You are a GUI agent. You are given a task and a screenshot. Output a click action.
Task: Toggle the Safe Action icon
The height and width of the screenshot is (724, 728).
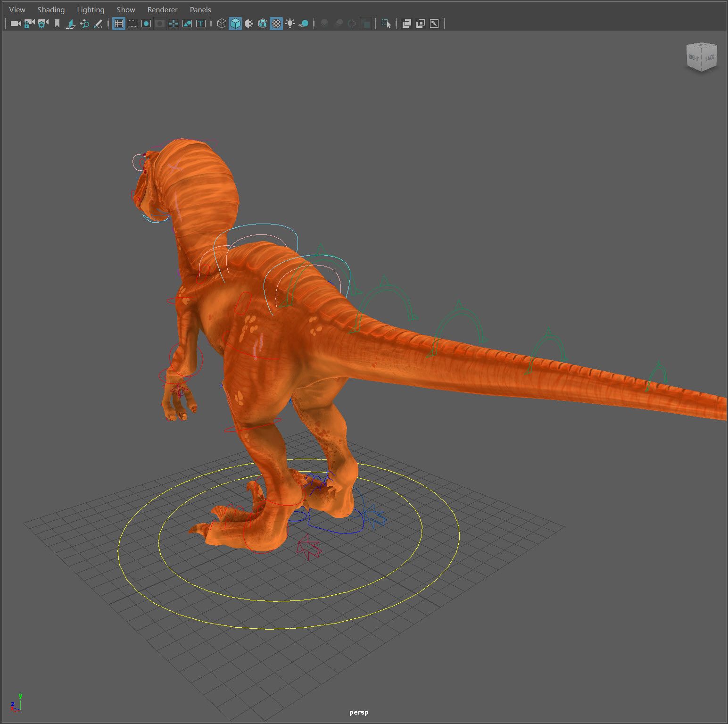[187, 24]
